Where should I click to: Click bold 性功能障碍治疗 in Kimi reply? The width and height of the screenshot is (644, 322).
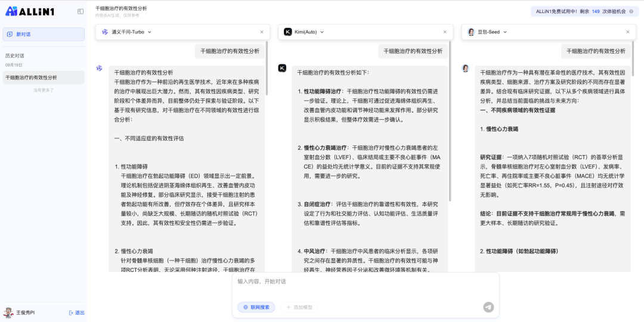323,91
